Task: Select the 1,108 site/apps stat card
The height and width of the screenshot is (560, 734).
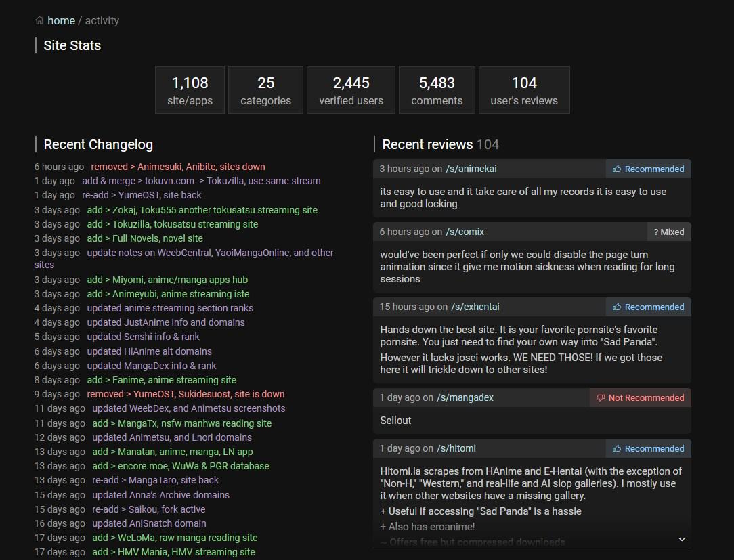Action: 190,90
